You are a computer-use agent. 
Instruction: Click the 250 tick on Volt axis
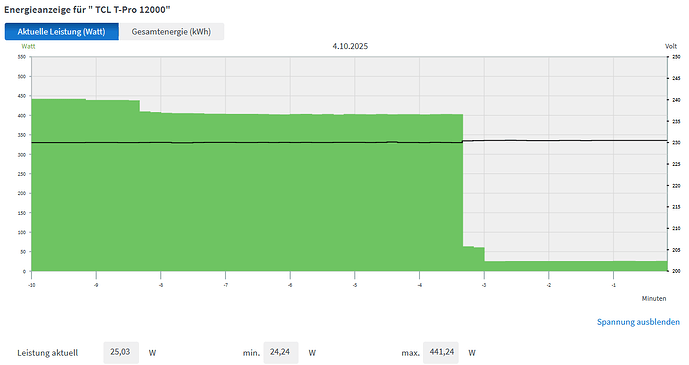pos(676,57)
